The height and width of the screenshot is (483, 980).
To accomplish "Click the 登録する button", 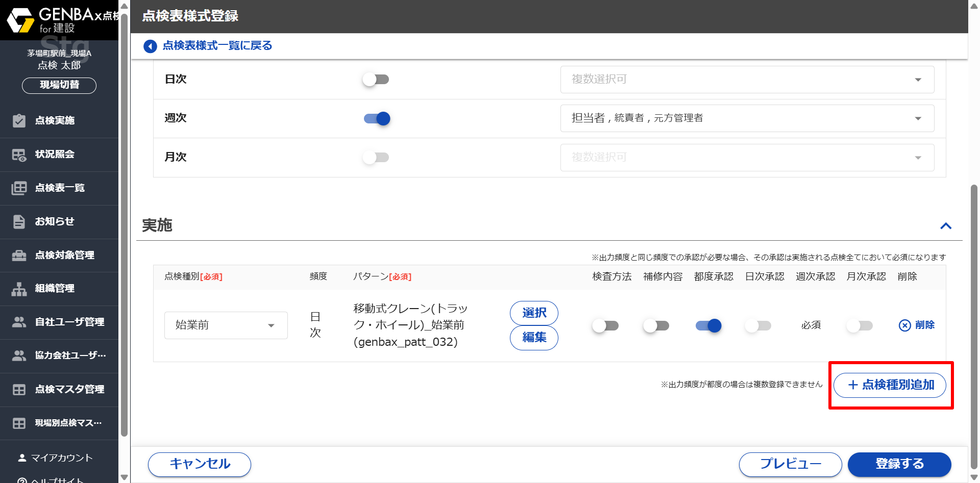I will coord(899,464).
